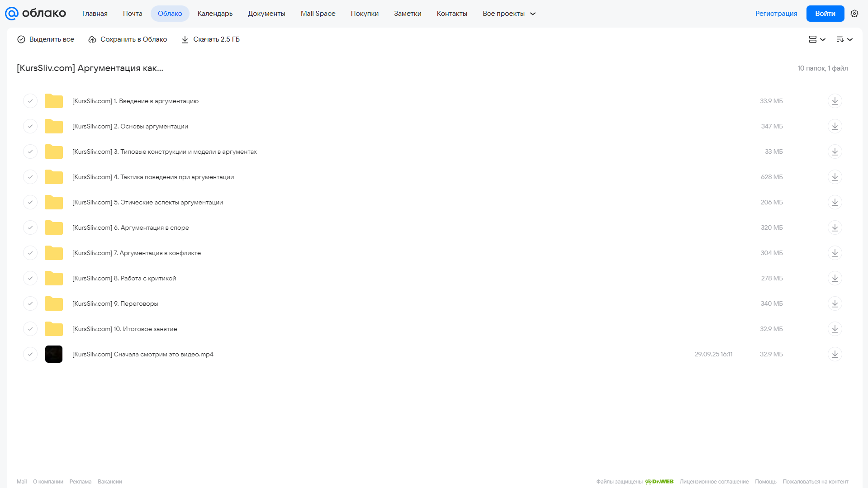Download the 'Сначала смотрим это видео.mp4' file
The width and height of the screenshot is (868, 488).
[835, 354]
